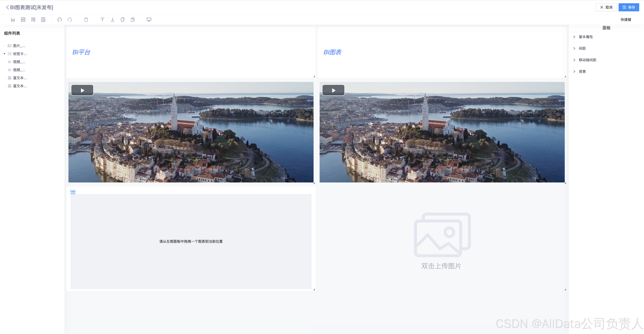Click the move-to-top arrow icon
Viewport: 644px width, 334px height.
102,19
